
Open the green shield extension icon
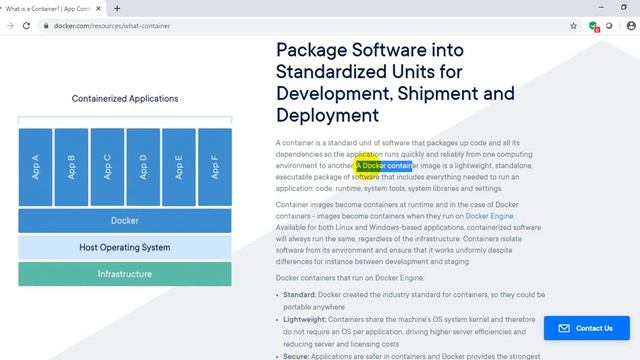594,26
